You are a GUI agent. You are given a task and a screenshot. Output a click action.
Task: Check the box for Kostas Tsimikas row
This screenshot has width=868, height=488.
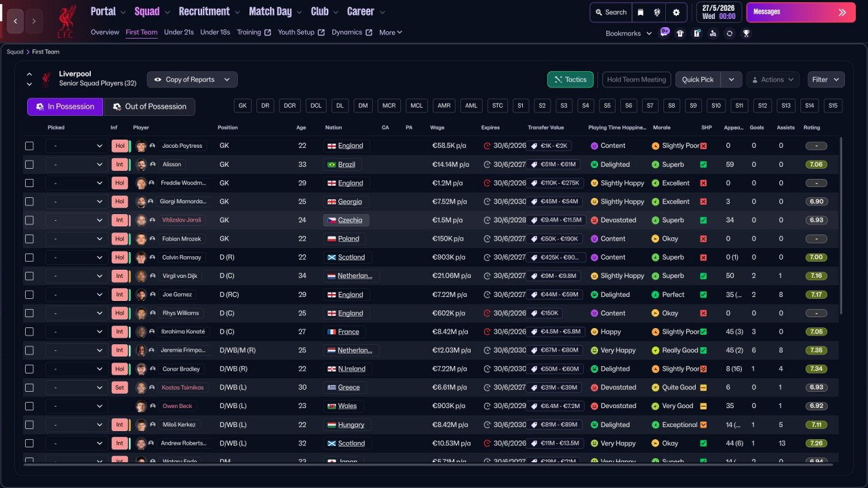29,388
